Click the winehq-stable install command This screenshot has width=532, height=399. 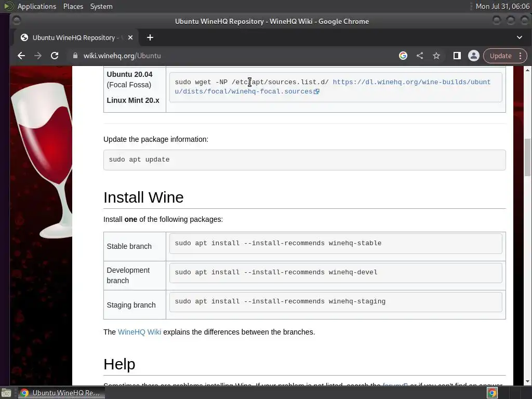pos(278,243)
